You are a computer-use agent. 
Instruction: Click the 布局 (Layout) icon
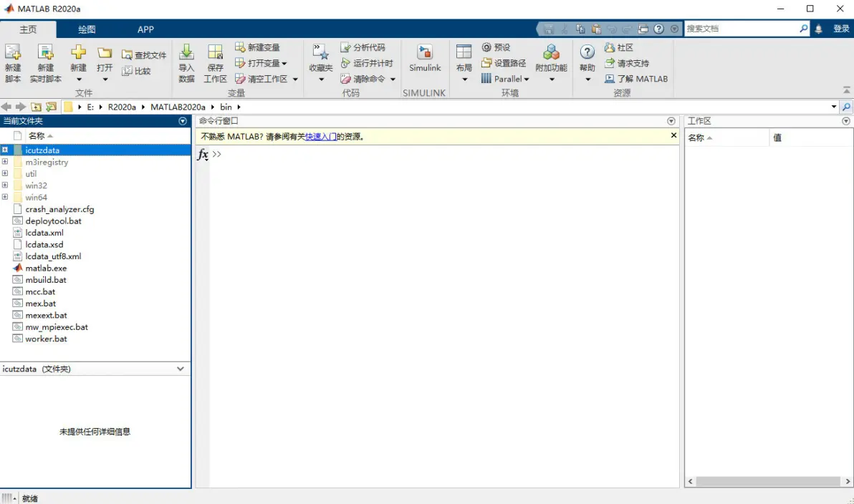[464, 52]
